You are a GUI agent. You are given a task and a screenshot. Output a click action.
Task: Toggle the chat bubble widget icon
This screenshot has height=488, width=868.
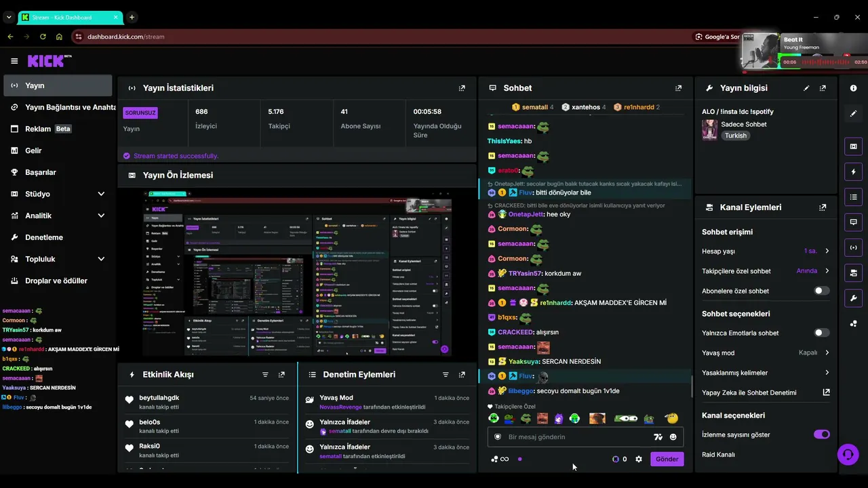[x=853, y=222]
